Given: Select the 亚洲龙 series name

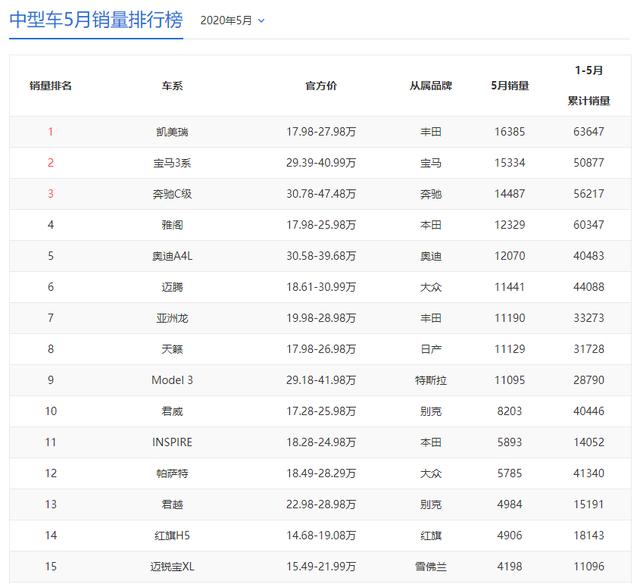Looking at the screenshot, I should pyautogui.click(x=172, y=318).
